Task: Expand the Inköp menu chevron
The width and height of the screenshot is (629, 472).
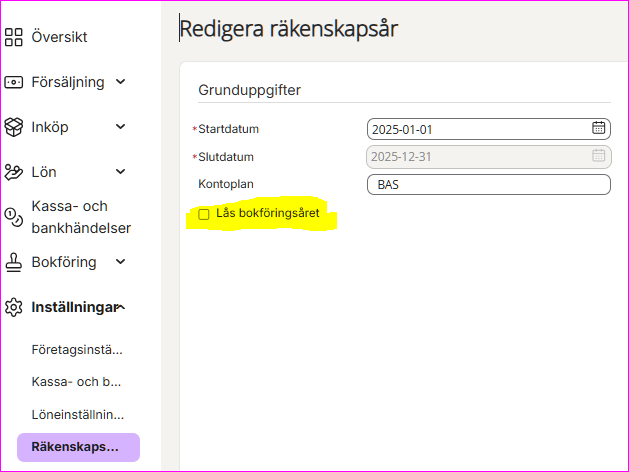Action: click(120, 127)
